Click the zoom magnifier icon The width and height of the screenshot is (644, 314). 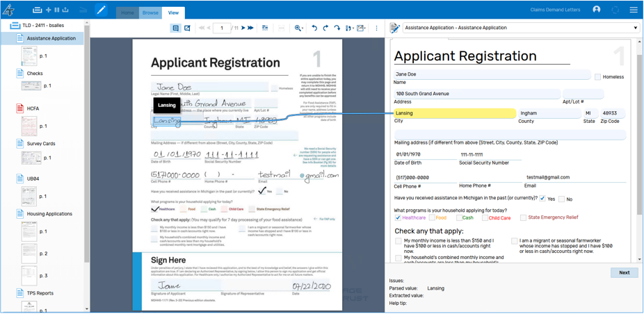pos(298,28)
